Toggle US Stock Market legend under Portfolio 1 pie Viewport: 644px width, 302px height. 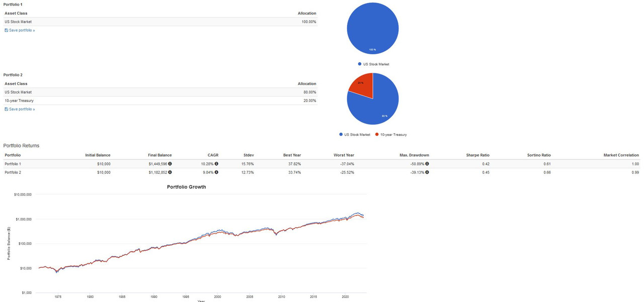pos(373,64)
